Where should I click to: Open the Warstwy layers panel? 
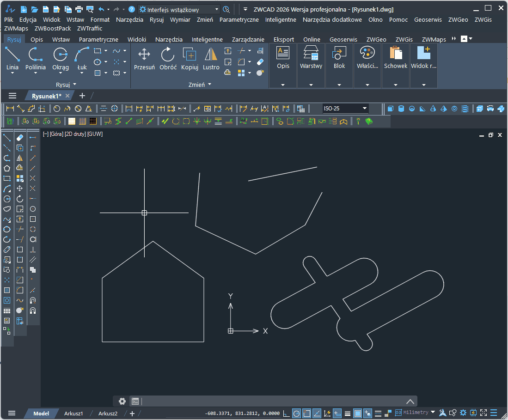pyautogui.click(x=311, y=59)
